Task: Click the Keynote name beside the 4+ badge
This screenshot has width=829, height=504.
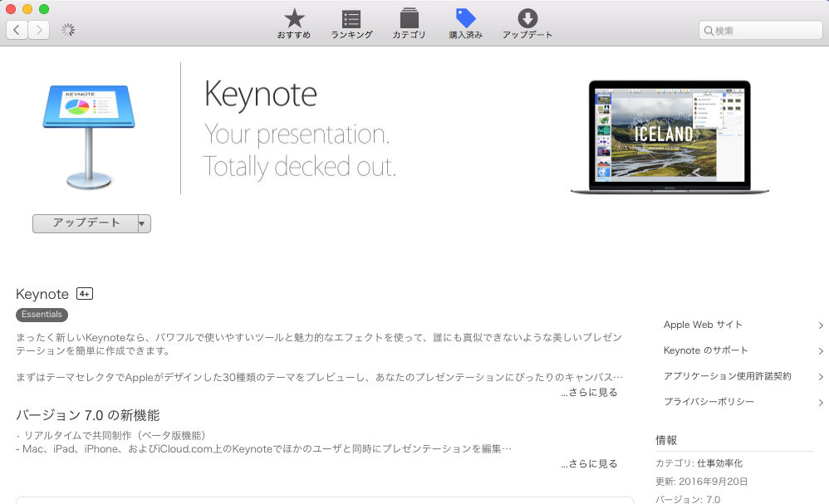Action: pos(42,294)
